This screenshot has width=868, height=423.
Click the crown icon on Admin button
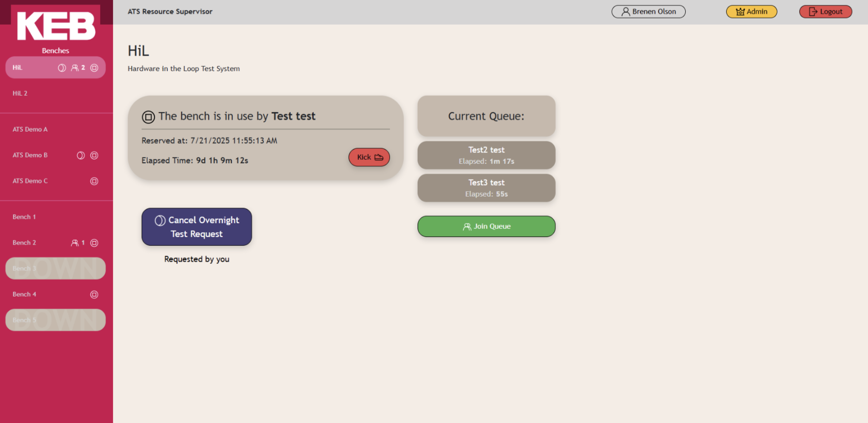(x=740, y=12)
